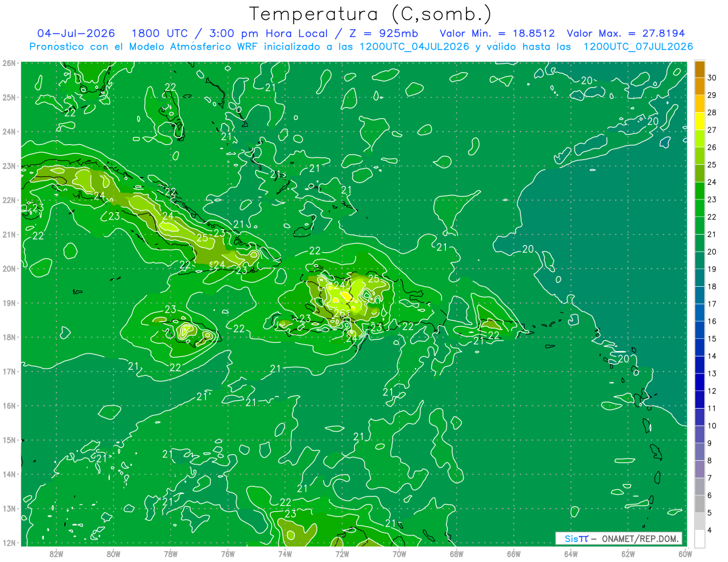This screenshot has height=562, width=728.
Task: Click the '22N' latitude axis label
Action: pos(8,200)
